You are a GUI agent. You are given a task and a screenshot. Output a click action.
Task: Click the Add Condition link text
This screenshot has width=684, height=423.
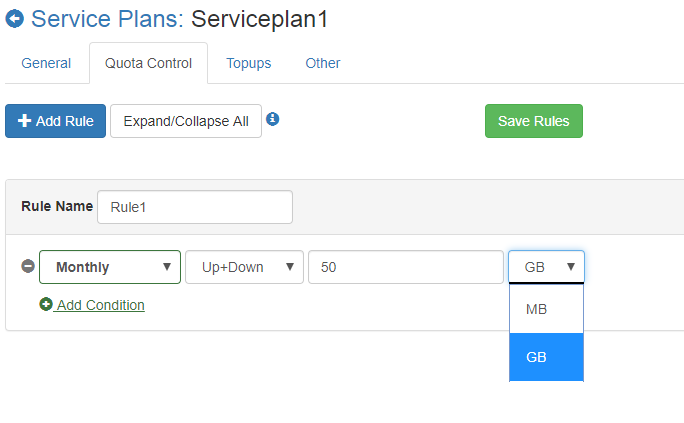click(x=101, y=305)
